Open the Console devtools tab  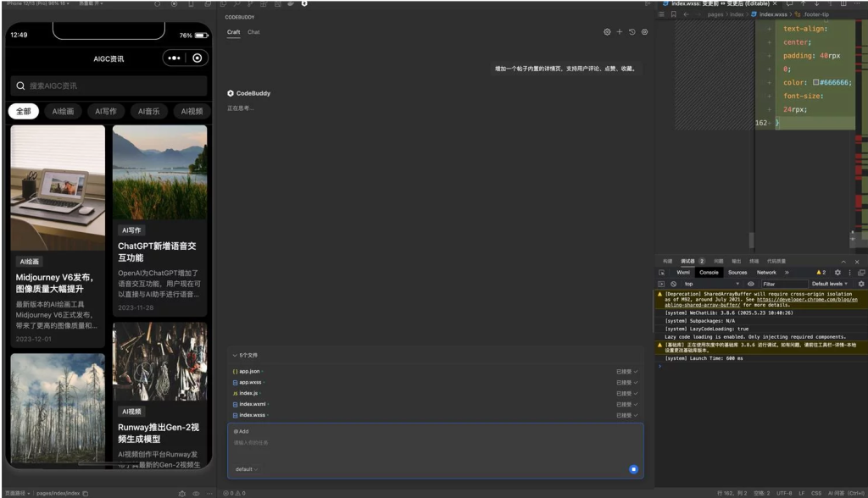point(709,272)
